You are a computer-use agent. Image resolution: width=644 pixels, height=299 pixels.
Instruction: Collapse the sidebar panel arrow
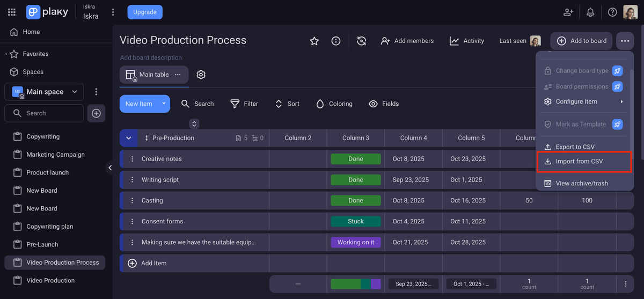click(x=110, y=167)
